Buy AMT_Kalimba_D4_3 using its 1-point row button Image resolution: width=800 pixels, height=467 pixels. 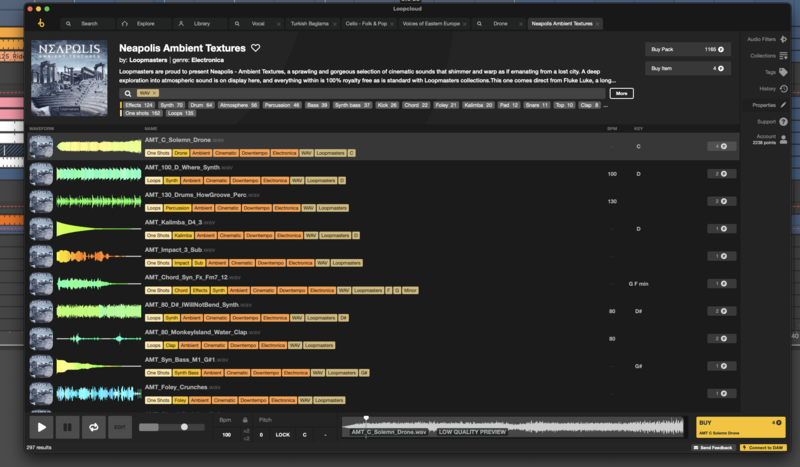click(721, 229)
